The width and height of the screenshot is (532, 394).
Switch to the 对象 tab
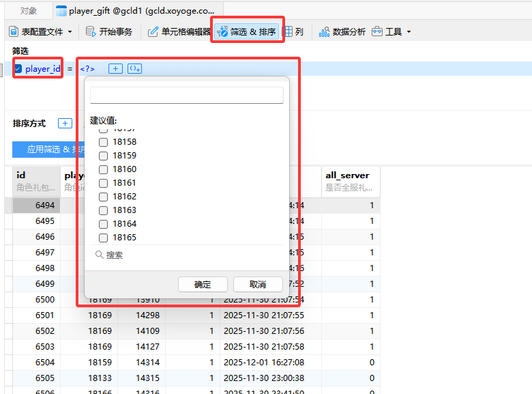point(29,10)
